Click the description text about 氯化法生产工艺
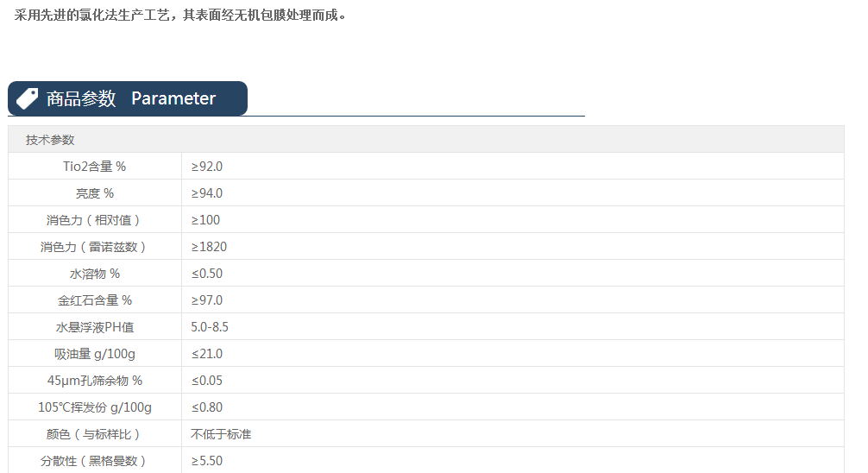 click(x=180, y=16)
